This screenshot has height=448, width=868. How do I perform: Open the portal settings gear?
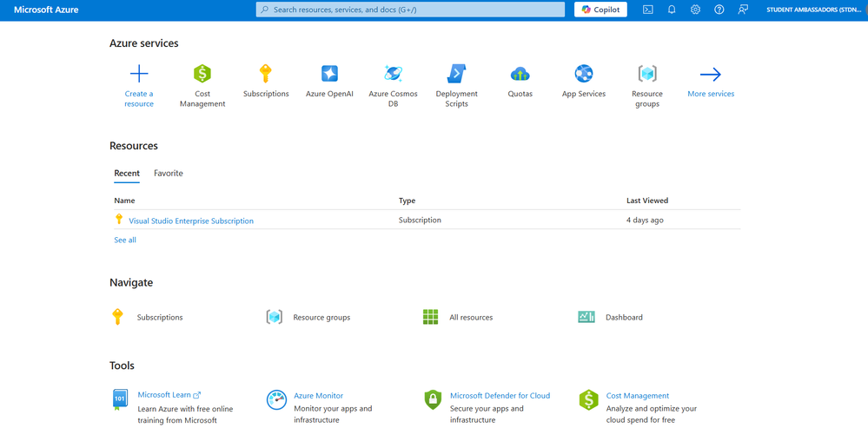696,10
